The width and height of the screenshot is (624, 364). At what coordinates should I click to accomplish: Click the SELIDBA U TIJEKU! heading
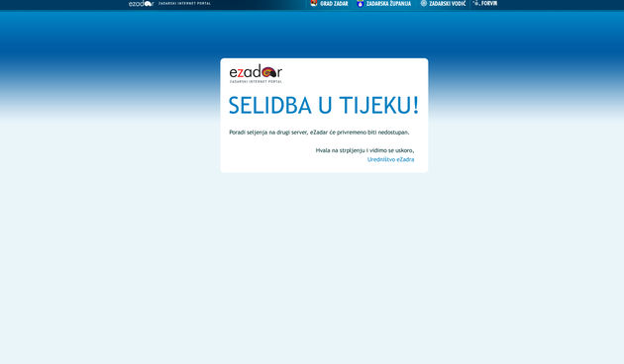pos(324,105)
